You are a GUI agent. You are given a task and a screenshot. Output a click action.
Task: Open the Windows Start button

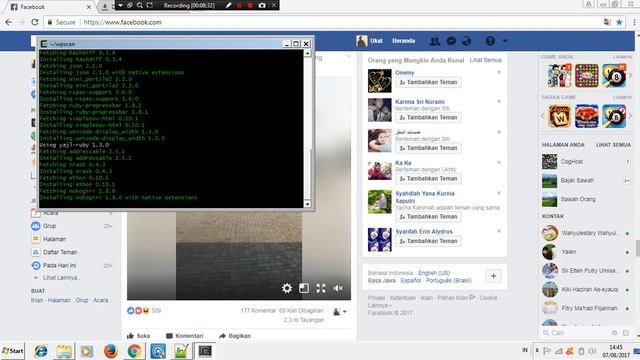click(13, 351)
